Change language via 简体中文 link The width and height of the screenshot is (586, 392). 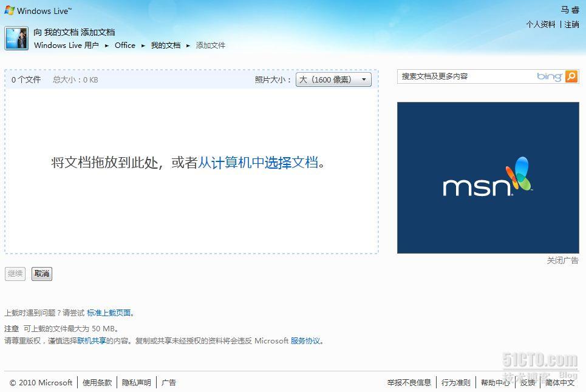(560, 383)
